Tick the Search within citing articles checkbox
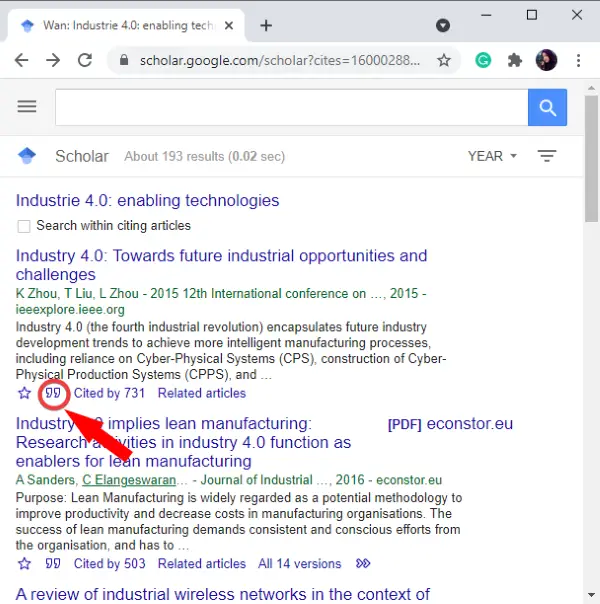The width and height of the screenshot is (600, 604). (x=24, y=226)
